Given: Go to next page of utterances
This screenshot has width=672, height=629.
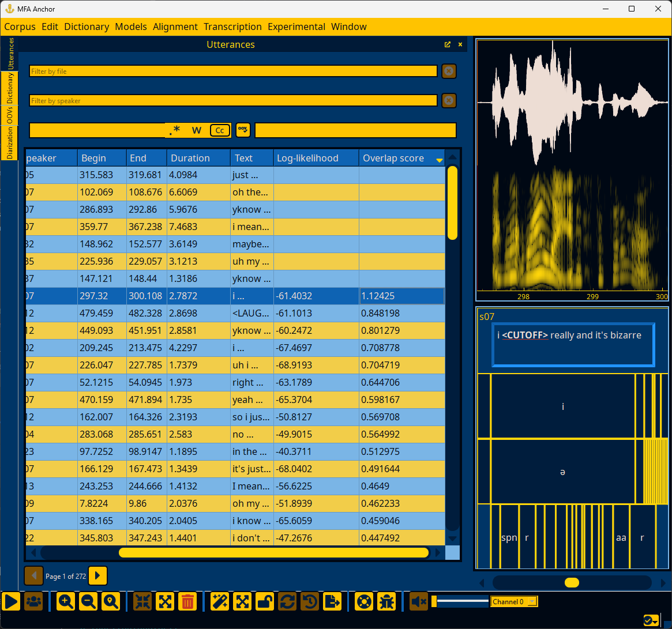Looking at the screenshot, I should [97, 576].
